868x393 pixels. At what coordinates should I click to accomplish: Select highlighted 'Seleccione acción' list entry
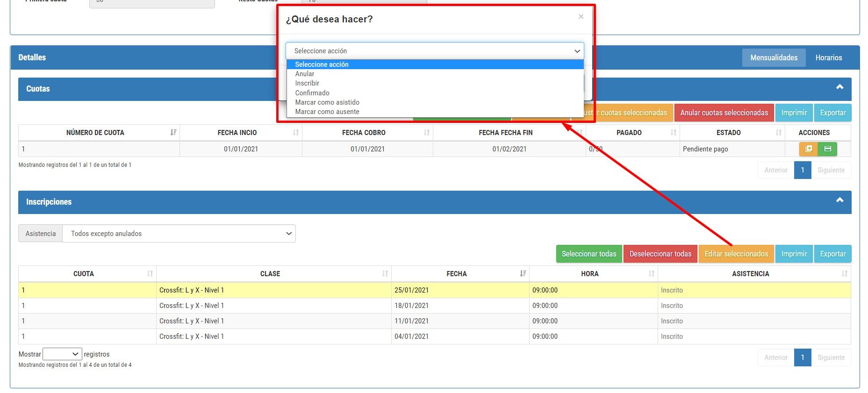click(x=435, y=64)
